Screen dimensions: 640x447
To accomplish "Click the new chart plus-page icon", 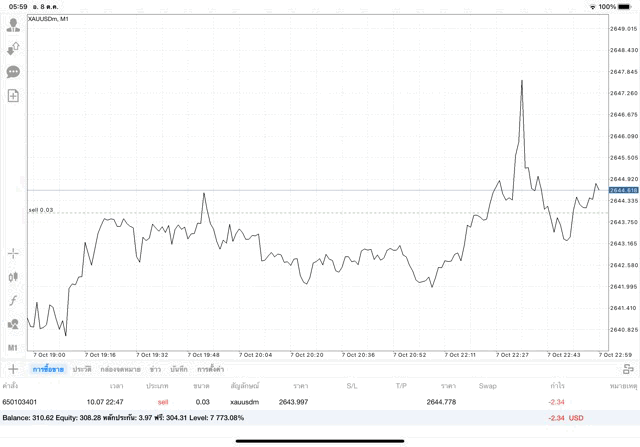I will (13, 96).
